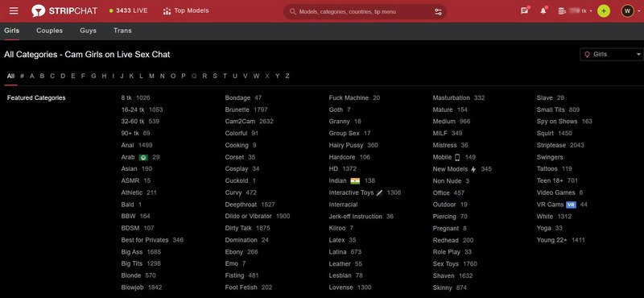Switch to the Trans tab

[122, 31]
